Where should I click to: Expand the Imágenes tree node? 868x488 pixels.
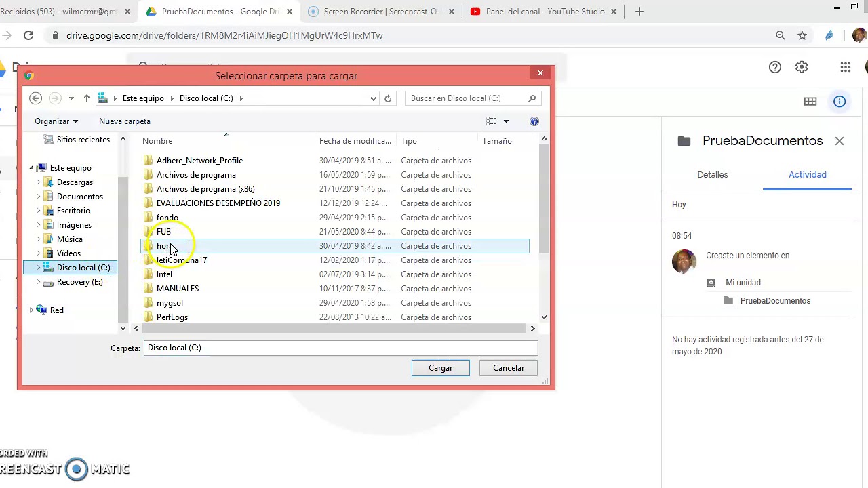click(38, 225)
